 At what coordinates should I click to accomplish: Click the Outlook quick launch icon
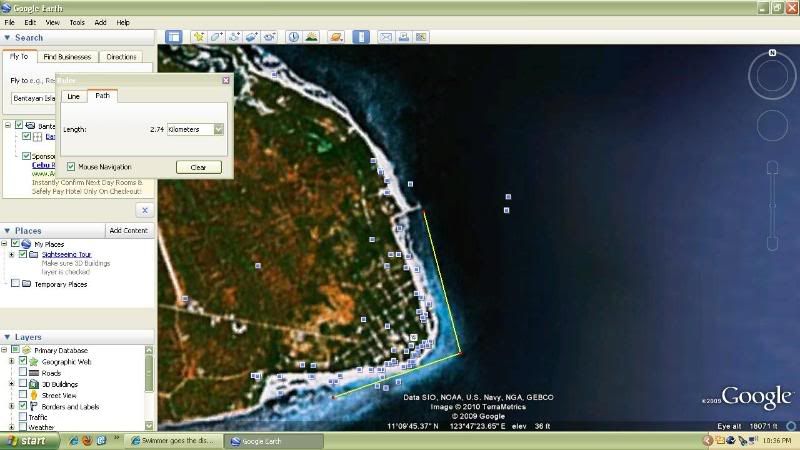click(x=101, y=440)
